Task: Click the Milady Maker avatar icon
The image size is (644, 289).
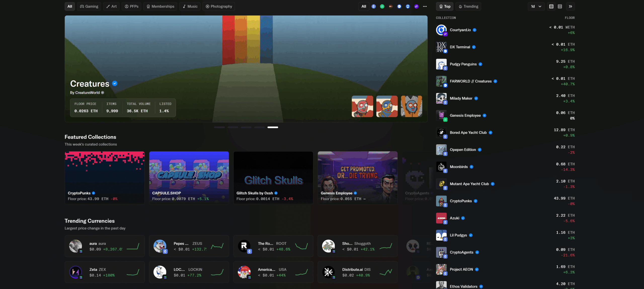Action: tap(441, 99)
